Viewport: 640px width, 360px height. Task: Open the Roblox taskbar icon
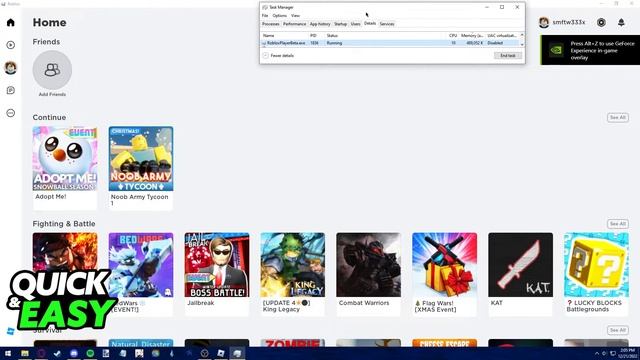[x=221, y=353]
